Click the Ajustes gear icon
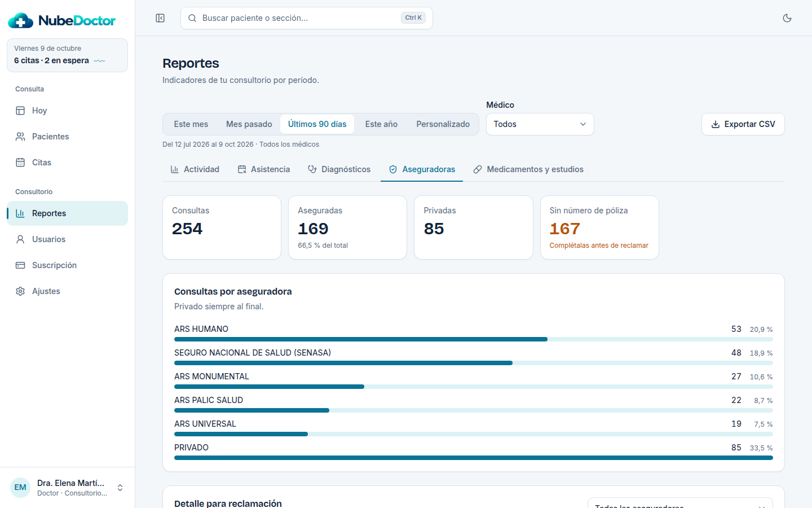The height and width of the screenshot is (508, 812). coord(20,291)
